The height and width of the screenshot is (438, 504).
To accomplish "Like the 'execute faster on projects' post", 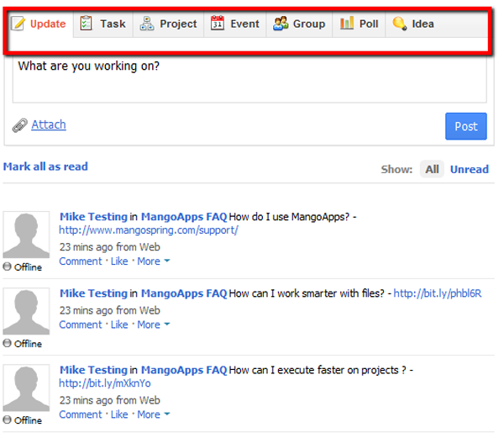I will 119,414.
